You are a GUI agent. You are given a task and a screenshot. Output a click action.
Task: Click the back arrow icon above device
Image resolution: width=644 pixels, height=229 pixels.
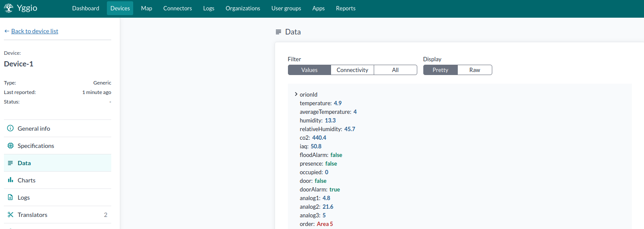(6, 31)
